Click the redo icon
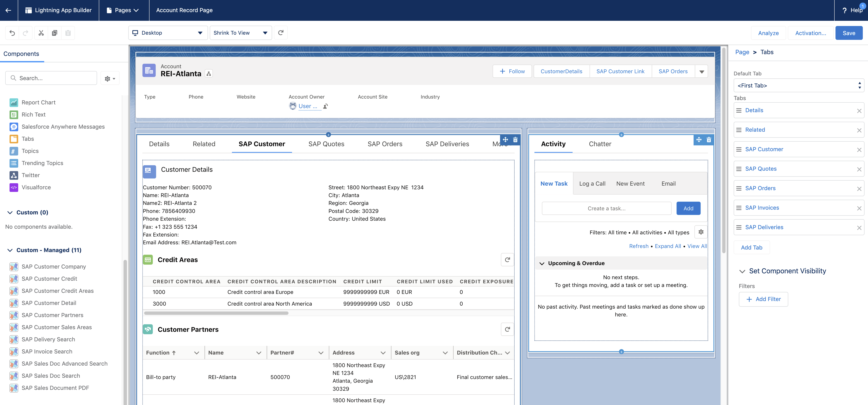Screen dimensions: 868x405 (26, 33)
